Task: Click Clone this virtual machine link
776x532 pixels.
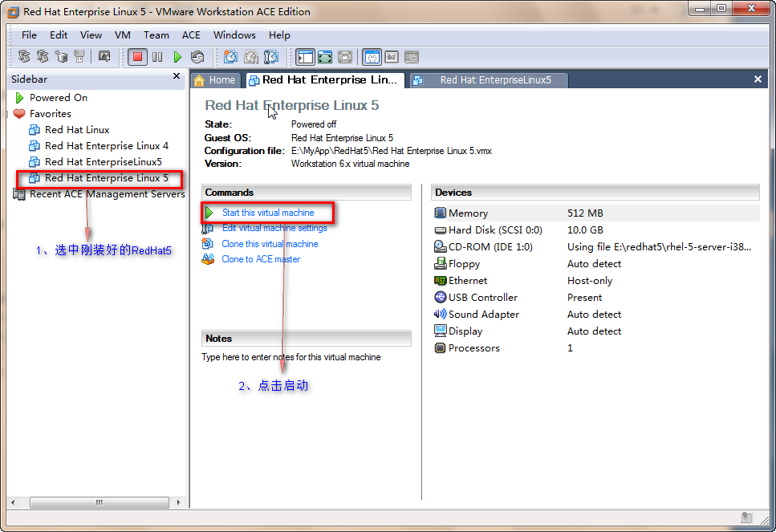Action: [270, 244]
